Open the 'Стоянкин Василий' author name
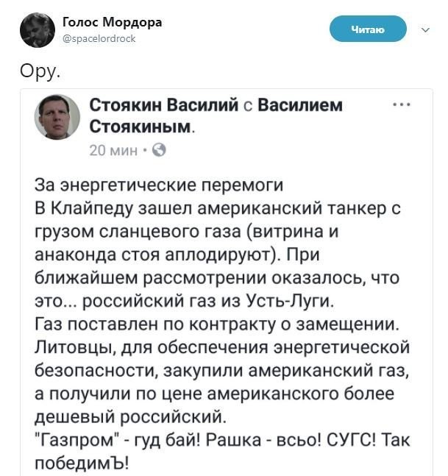 click(163, 106)
